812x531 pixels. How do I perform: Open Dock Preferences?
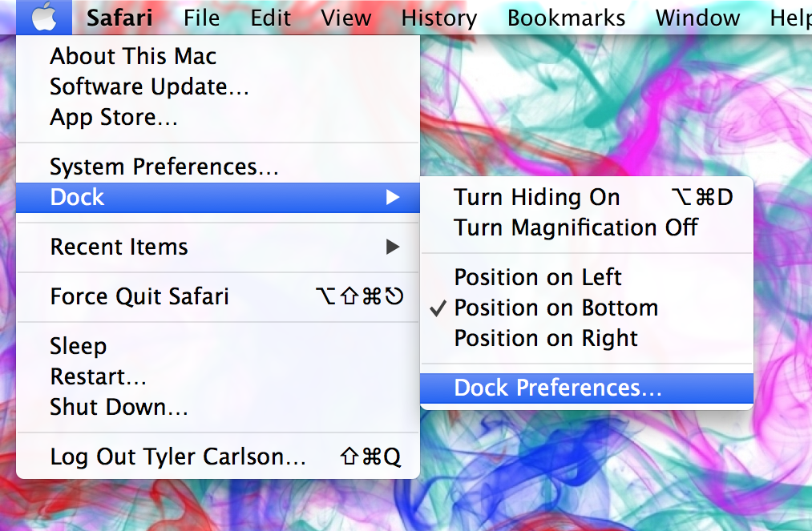557,388
